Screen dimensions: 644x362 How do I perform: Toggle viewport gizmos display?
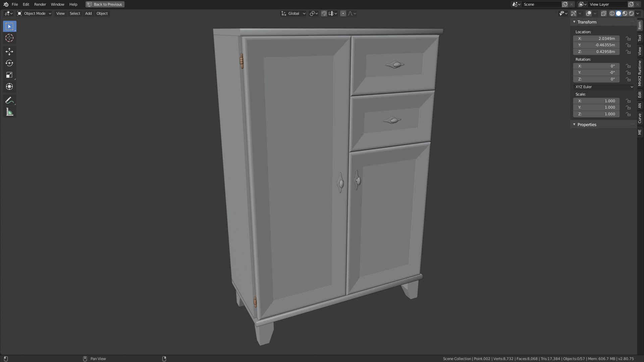(574, 13)
